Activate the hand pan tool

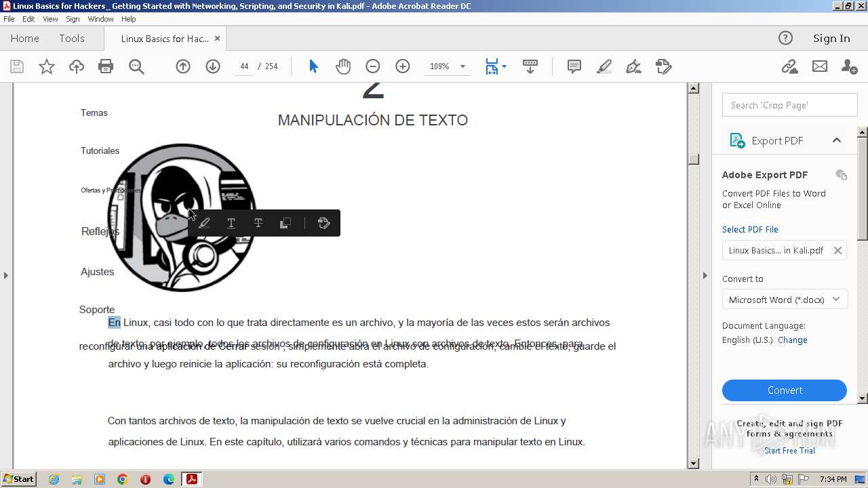click(x=343, y=66)
